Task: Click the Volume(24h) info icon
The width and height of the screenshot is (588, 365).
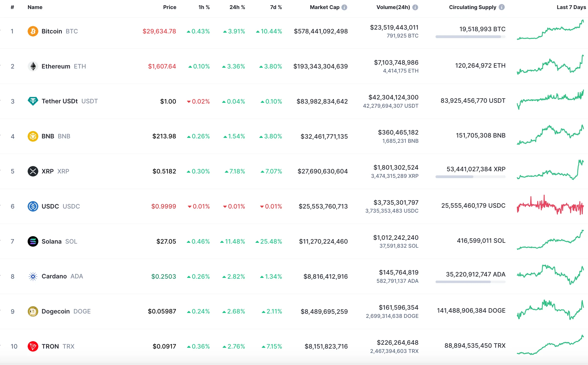Action: tap(415, 7)
